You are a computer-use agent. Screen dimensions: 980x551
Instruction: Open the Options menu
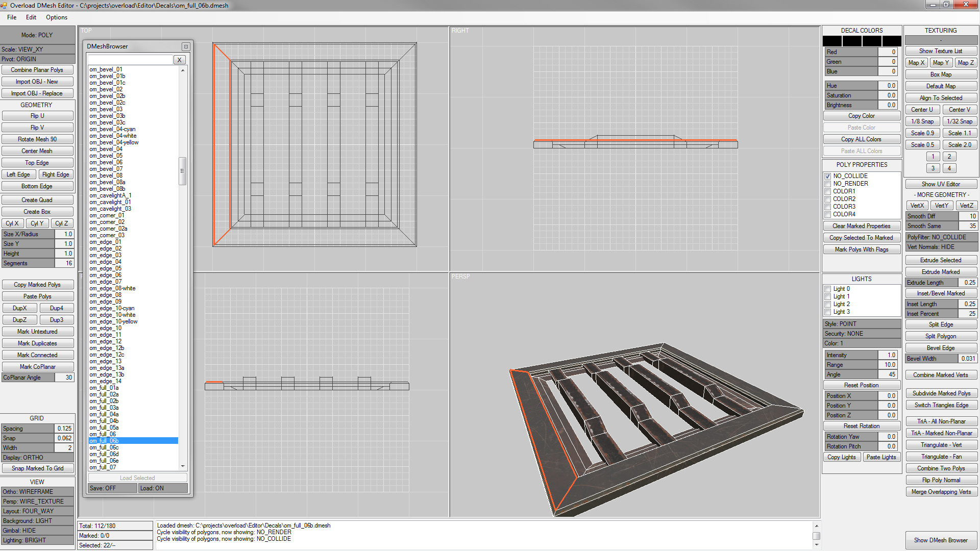click(x=57, y=17)
